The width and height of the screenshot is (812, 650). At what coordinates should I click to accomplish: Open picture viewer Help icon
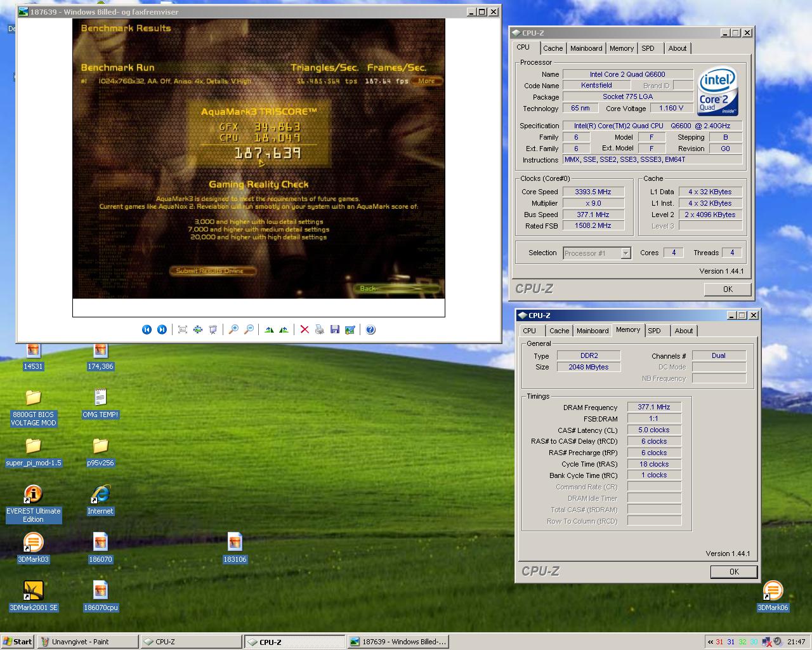(370, 329)
